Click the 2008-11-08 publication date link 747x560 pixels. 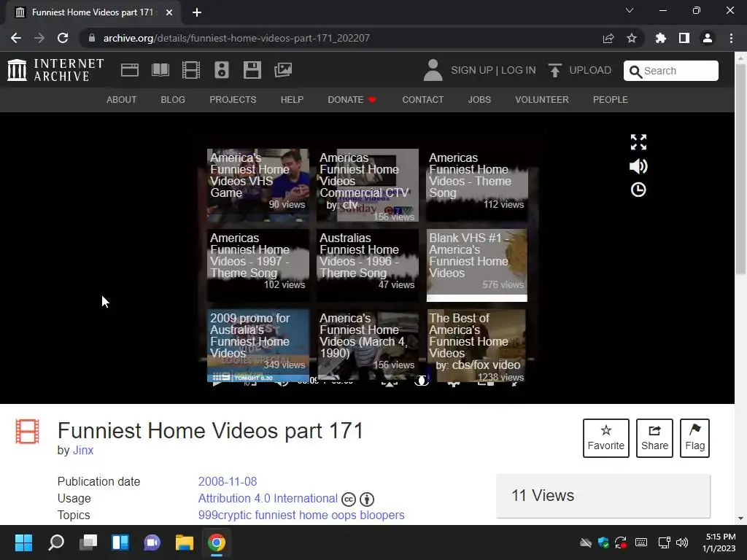pyautogui.click(x=228, y=481)
